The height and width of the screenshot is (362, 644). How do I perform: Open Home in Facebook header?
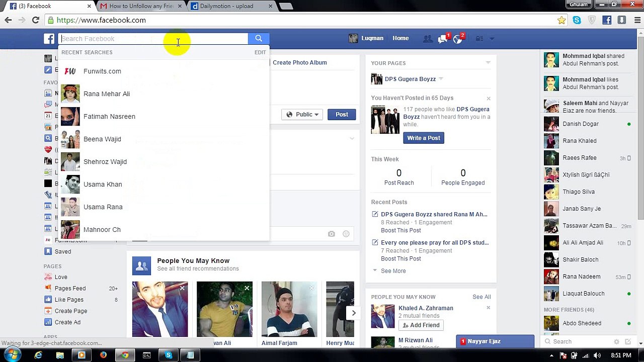click(400, 38)
